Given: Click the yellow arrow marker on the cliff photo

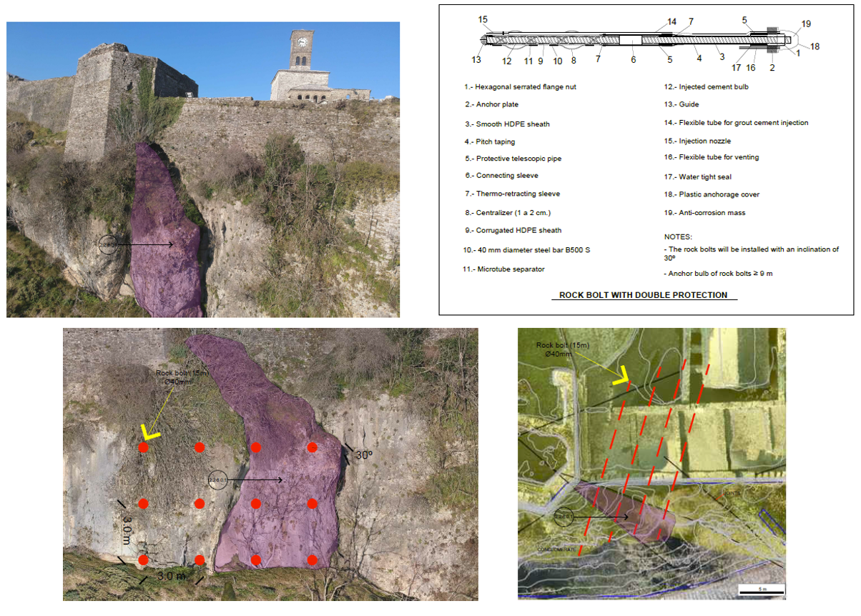Looking at the screenshot, I should pos(151,432).
